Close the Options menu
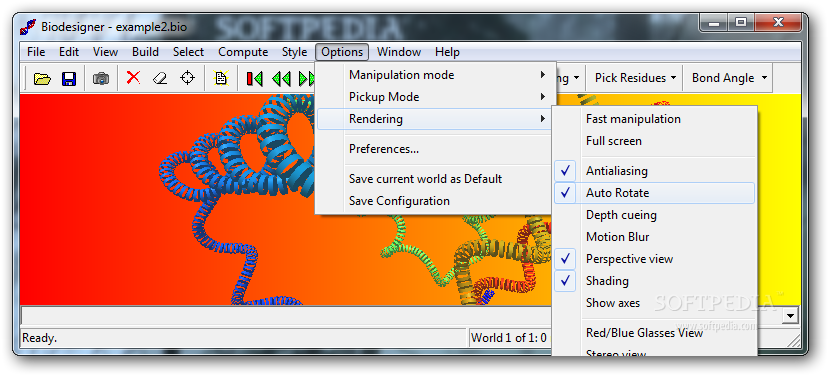Screen dimensions: 829x376 [342, 52]
